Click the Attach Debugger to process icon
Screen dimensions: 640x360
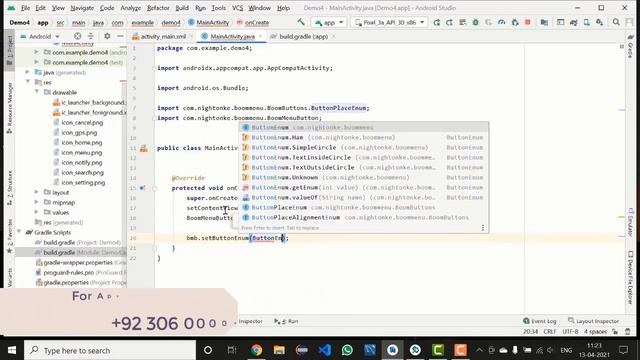[x=515, y=22]
